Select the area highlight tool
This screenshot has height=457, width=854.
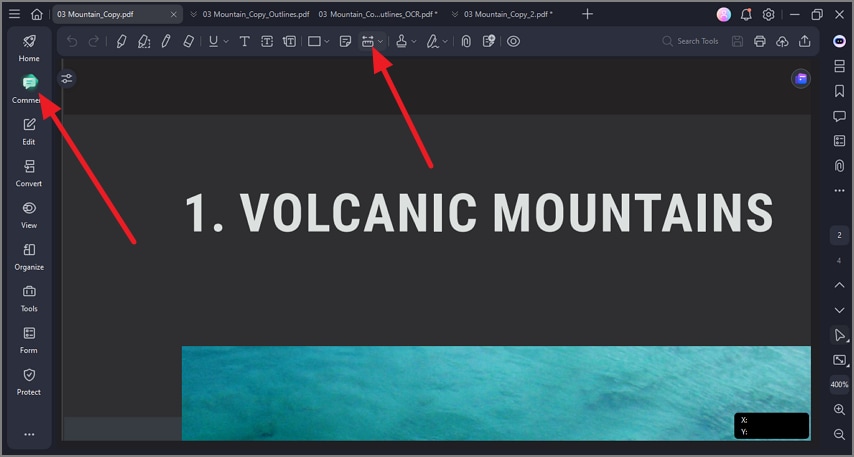(x=144, y=41)
